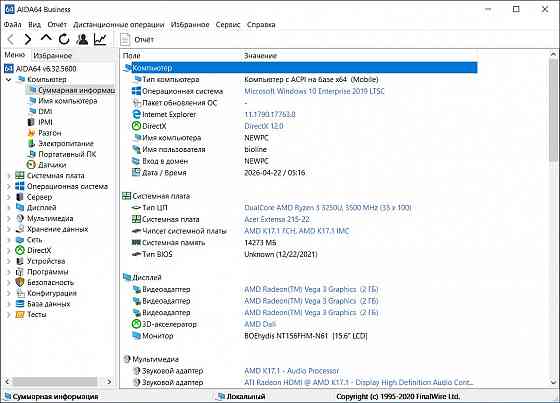Click the Хранение данных icon in tree
Viewport: 560px width, 403px height.
(x=20, y=229)
